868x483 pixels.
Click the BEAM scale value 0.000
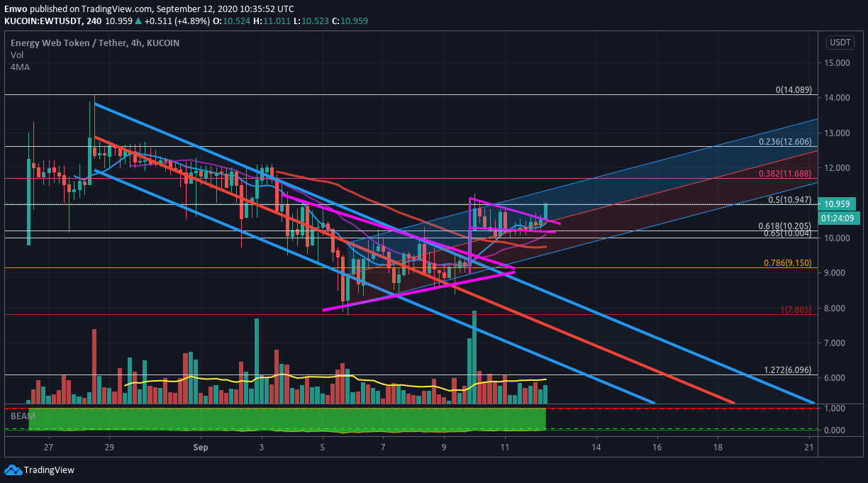tap(835, 430)
